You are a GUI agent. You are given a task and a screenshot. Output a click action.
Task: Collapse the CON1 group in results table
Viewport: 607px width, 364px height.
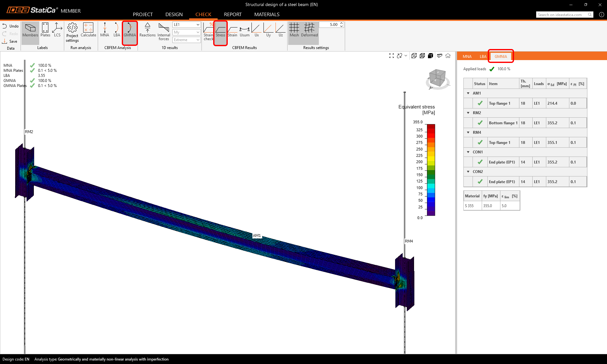click(468, 152)
